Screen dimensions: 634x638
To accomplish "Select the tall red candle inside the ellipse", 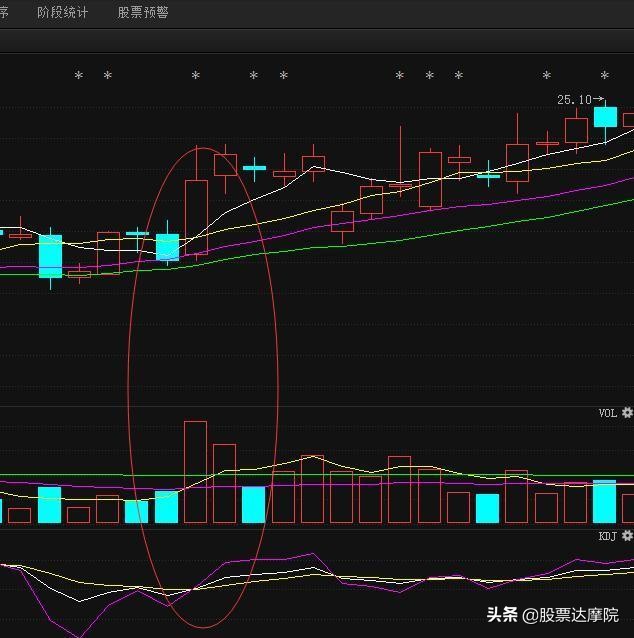I will (x=196, y=216).
